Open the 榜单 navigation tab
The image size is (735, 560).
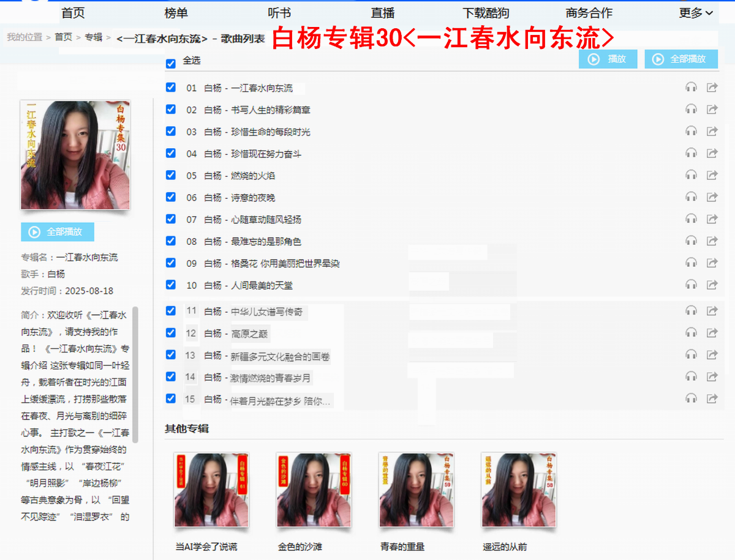point(176,13)
